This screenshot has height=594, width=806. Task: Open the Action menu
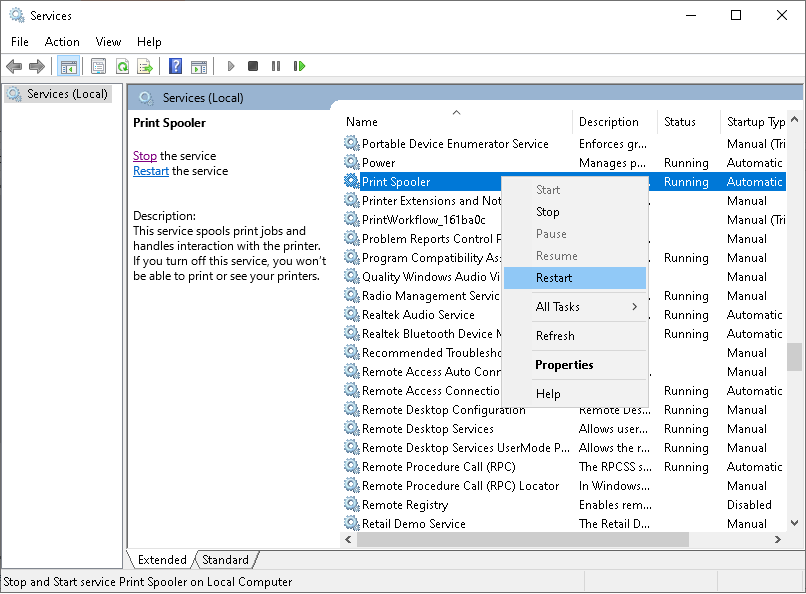62,42
